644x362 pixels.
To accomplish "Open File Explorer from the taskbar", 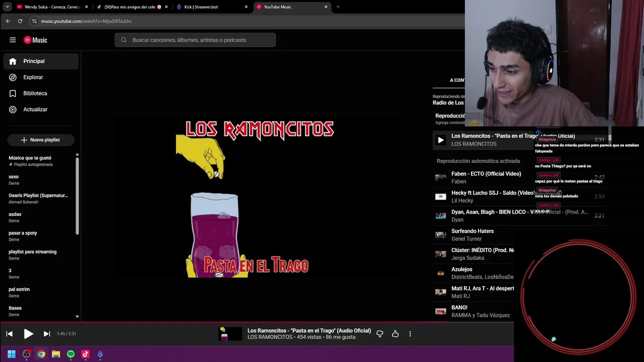I will pos(56,354).
